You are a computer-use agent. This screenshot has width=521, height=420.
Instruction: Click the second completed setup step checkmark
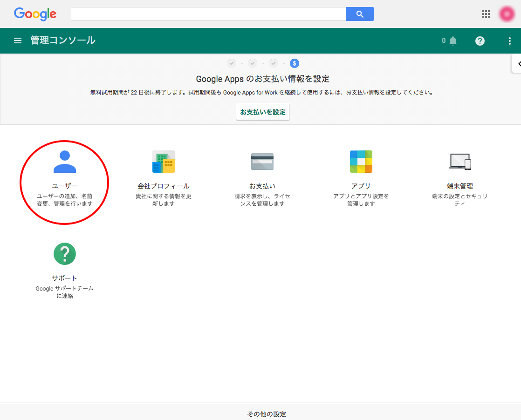click(253, 63)
